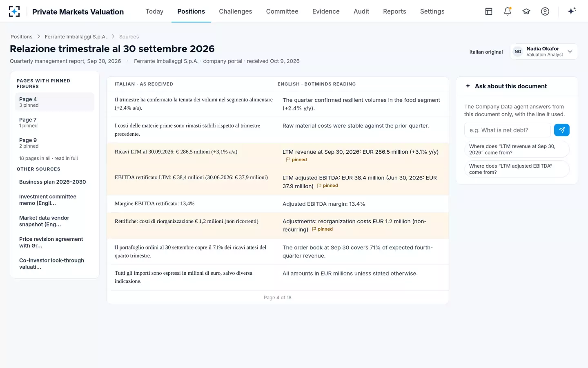This screenshot has width=588, height=368.
Task: Click the pinned flag on LTM adjusted EBITDA row
Action: 327,186
